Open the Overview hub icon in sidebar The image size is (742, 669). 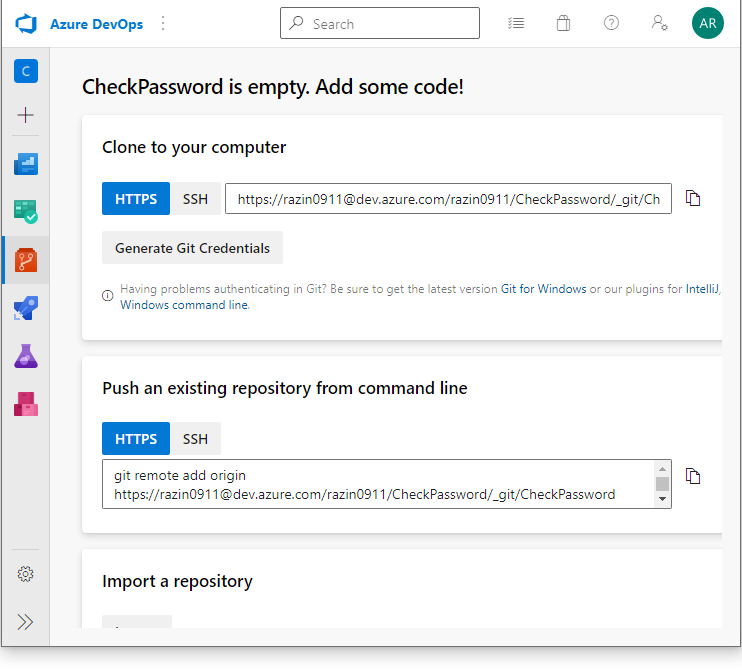26,164
